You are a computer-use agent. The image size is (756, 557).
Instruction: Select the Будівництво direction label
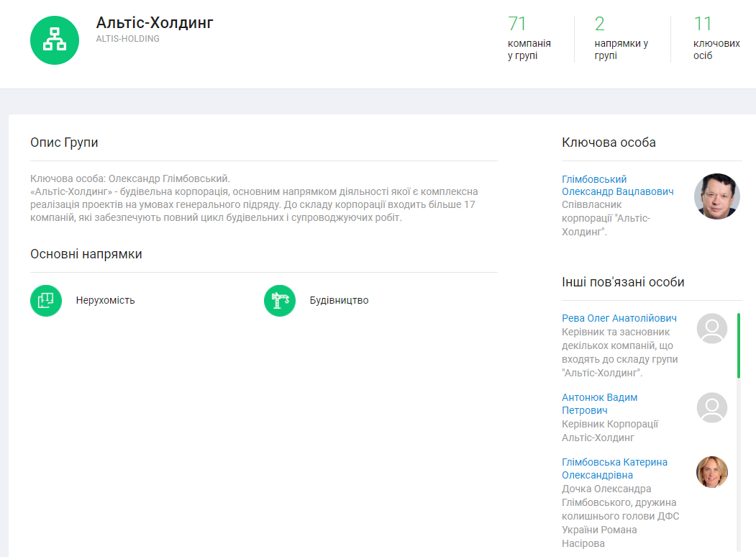(x=339, y=300)
